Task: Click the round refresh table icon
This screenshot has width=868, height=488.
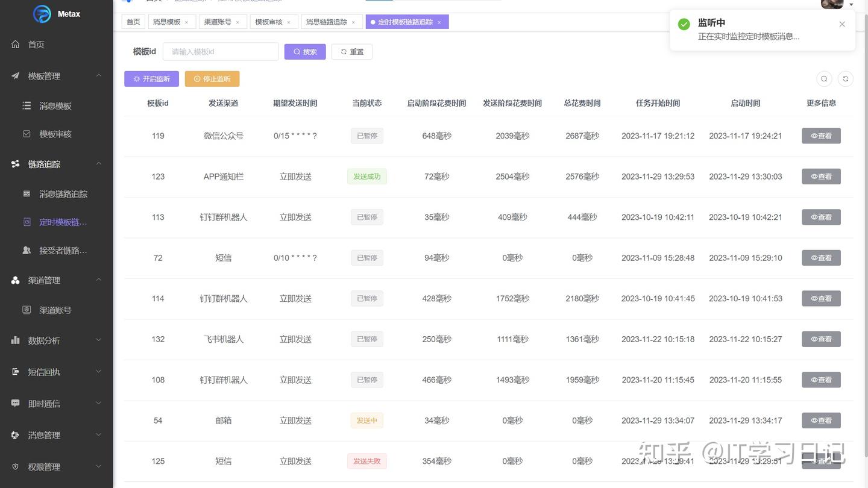Action: click(x=846, y=79)
